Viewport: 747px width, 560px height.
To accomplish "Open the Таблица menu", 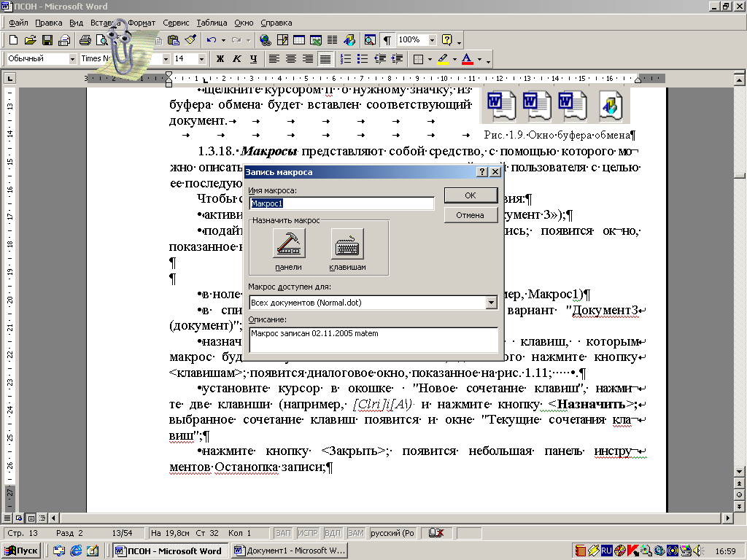I will 212,23.
